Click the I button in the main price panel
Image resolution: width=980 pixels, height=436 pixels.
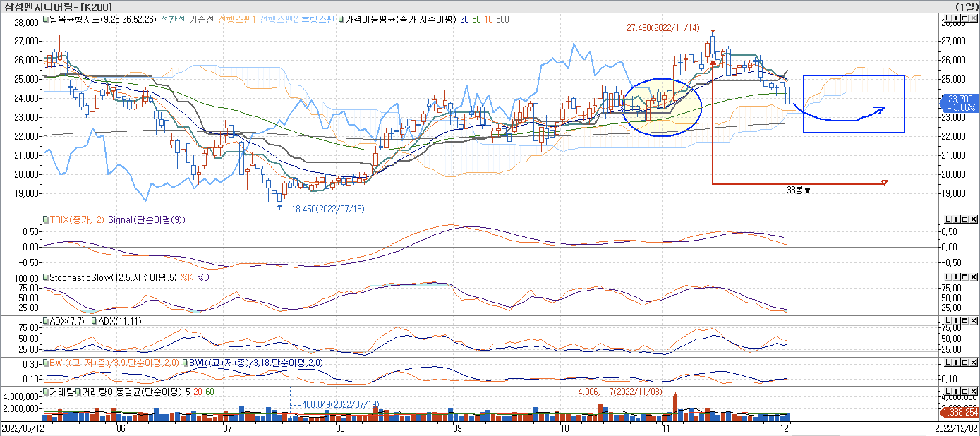coord(957,18)
